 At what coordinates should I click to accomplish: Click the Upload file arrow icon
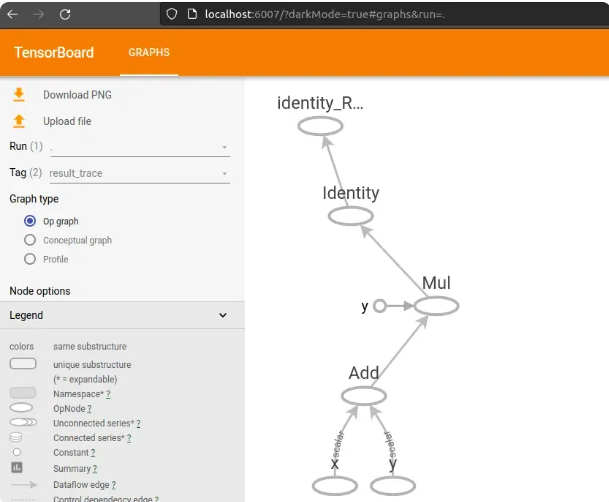19,121
